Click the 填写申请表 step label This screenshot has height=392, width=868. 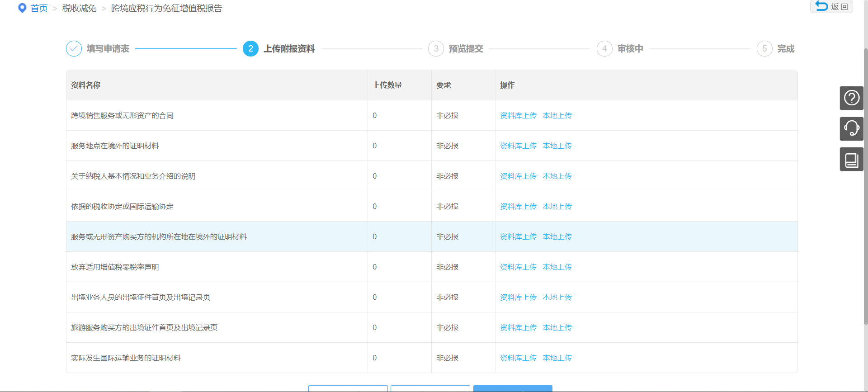click(x=108, y=48)
